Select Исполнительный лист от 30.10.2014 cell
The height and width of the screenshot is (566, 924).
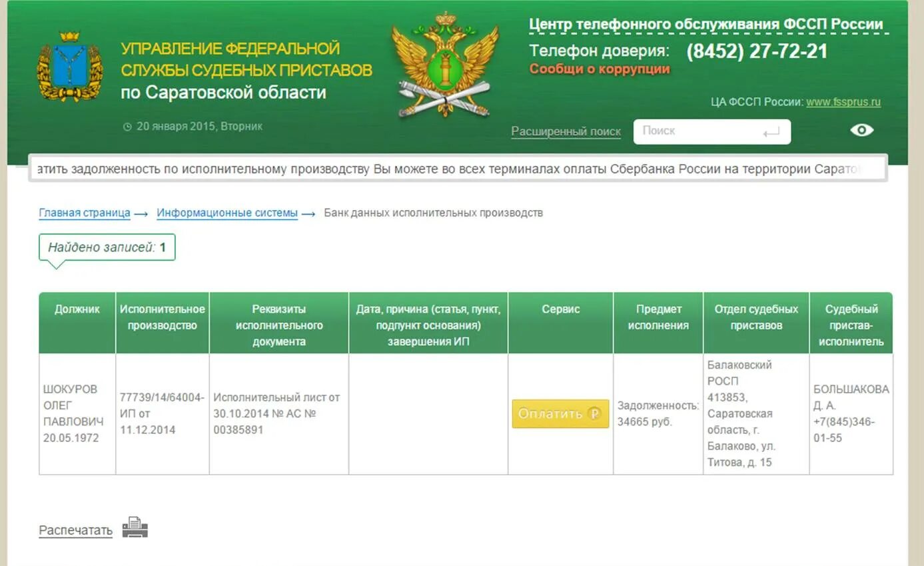click(x=279, y=414)
